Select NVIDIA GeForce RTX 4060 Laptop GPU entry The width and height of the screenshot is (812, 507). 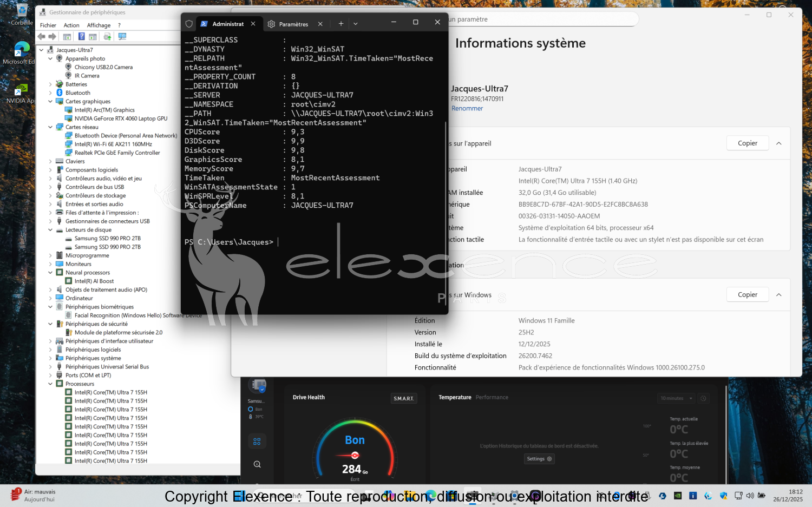click(121, 118)
